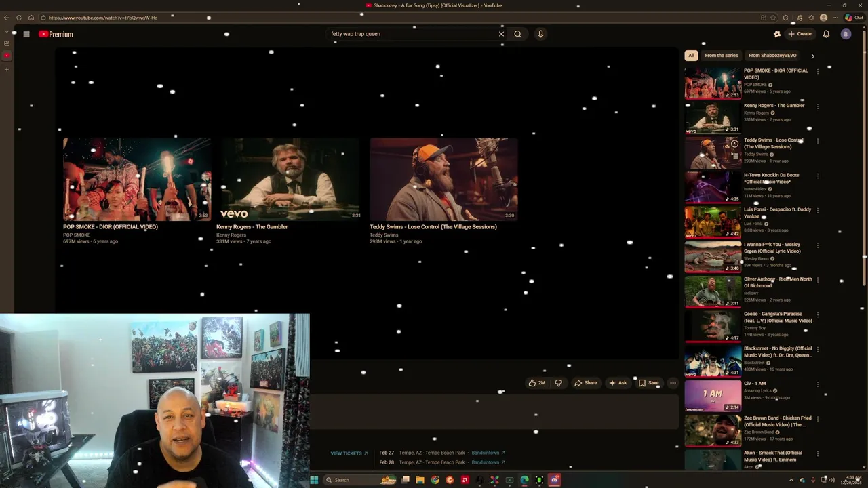Open options menu for Blackstreet No Diggity
The height and width of the screenshot is (488, 868).
[818, 349]
